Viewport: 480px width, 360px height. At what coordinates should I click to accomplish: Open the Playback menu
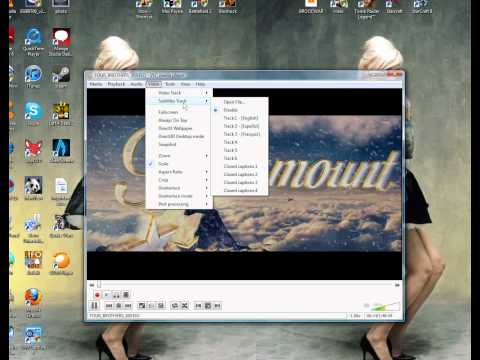116,84
